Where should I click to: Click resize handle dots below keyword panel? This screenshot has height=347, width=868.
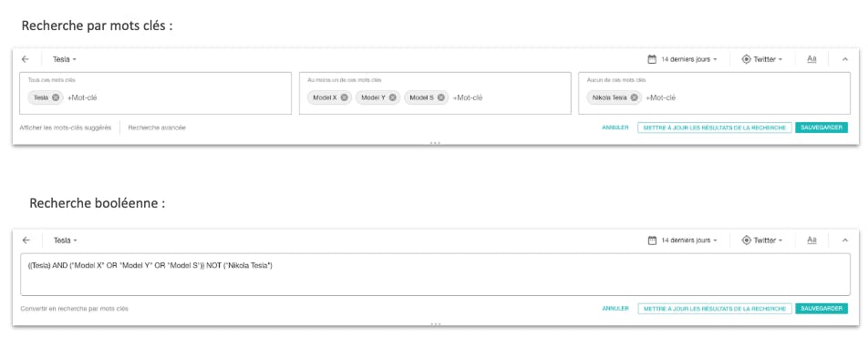tap(435, 143)
